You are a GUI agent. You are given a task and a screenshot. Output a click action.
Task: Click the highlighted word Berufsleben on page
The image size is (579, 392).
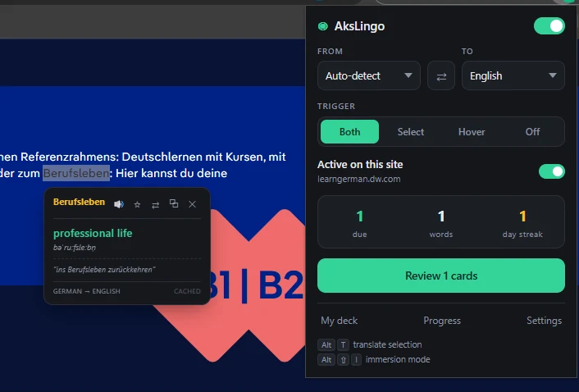(76, 173)
